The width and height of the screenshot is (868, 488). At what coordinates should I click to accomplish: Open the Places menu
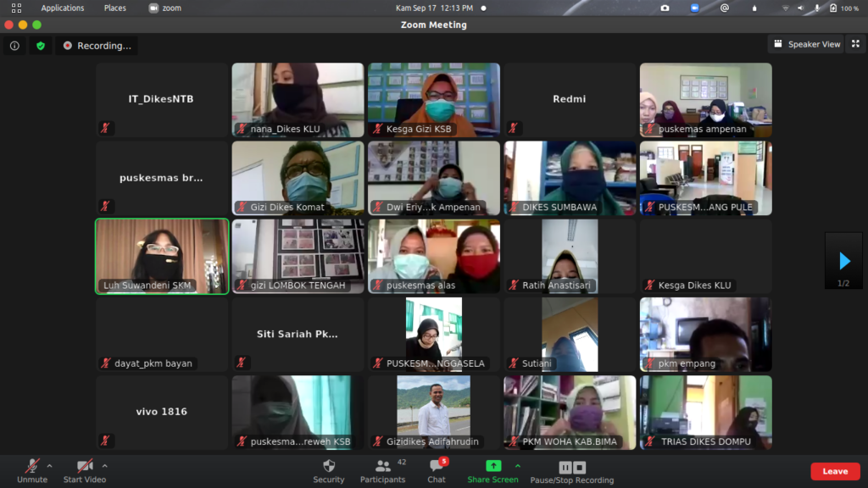pyautogui.click(x=115, y=8)
